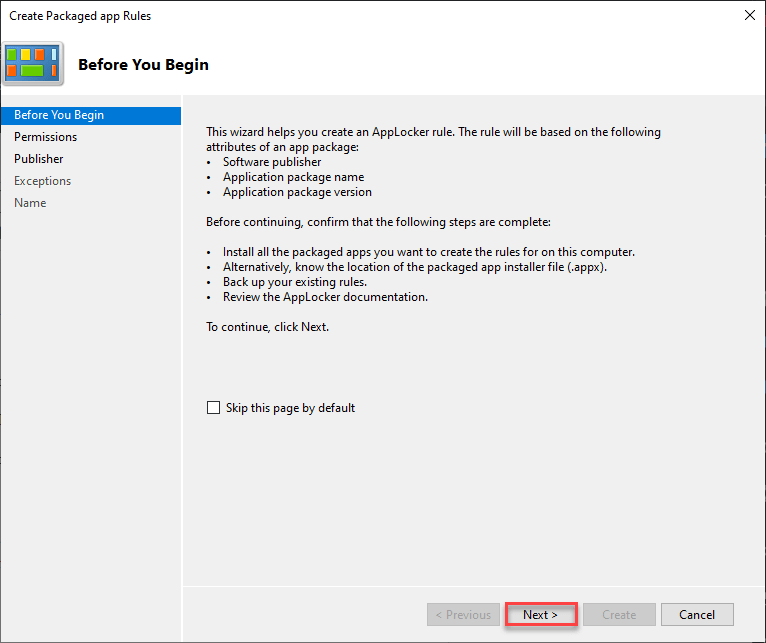Enable Skip this page by default checkbox
The width and height of the screenshot is (766, 643).
coord(213,408)
